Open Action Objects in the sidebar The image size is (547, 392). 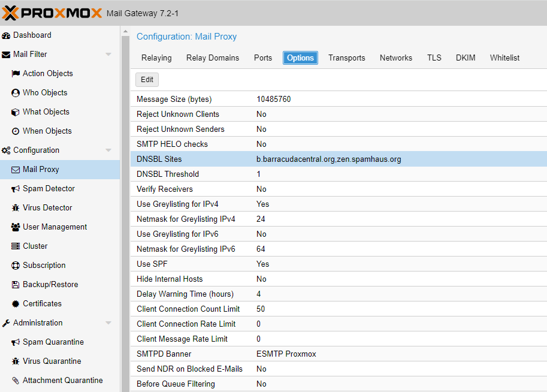click(60, 74)
